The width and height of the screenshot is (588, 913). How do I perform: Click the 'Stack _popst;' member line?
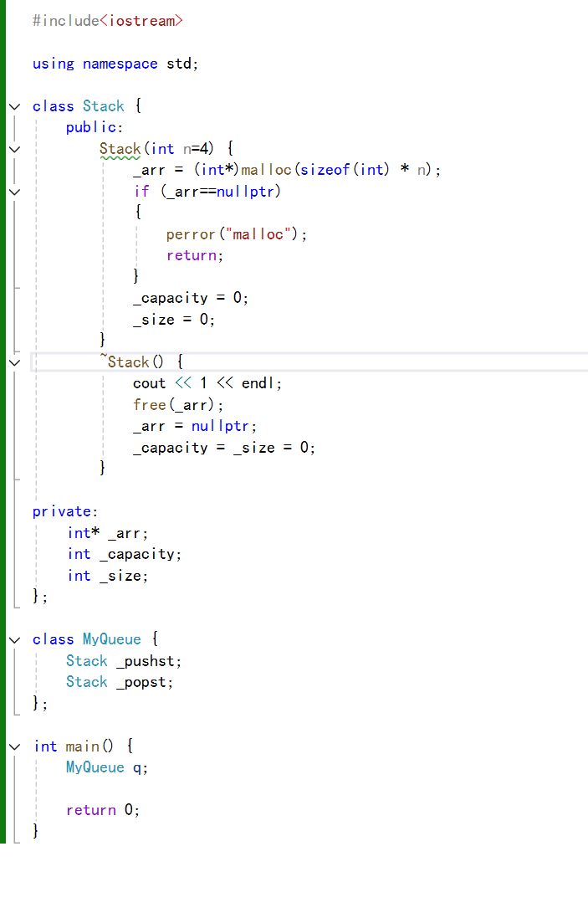tap(120, 682)
